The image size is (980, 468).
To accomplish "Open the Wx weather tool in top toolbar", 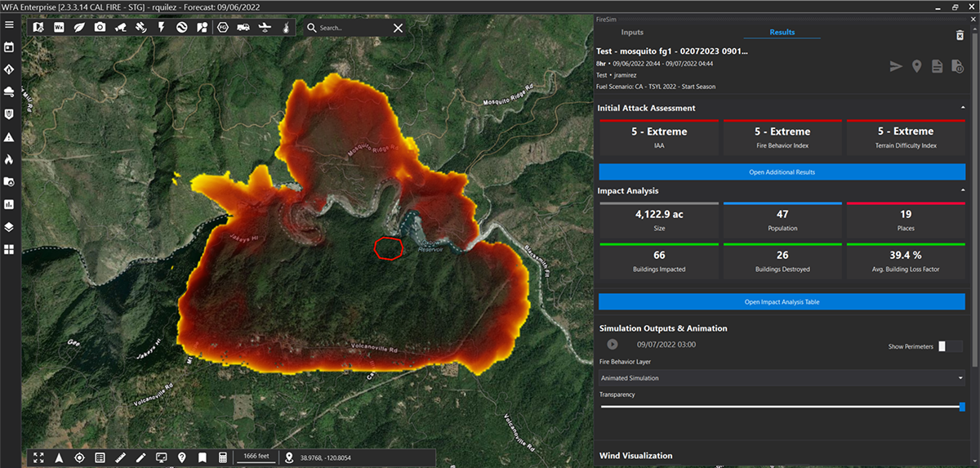I will (59, 27).
